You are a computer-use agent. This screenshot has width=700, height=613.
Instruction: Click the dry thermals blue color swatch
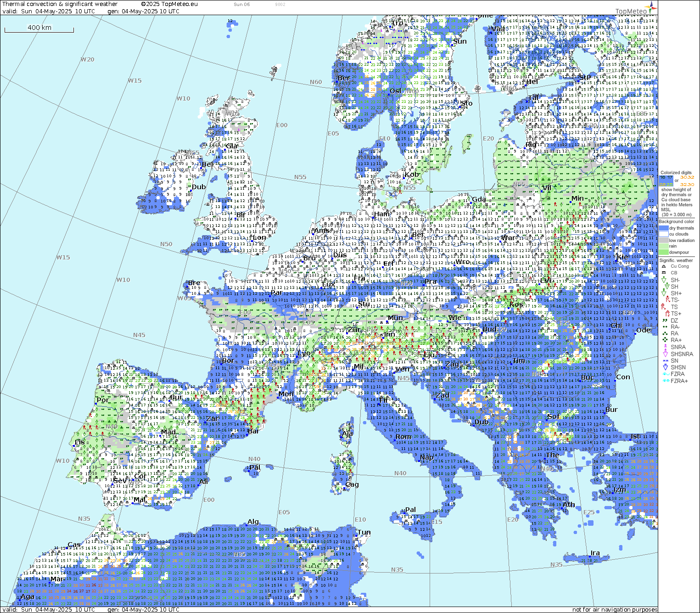click(664, 228)
